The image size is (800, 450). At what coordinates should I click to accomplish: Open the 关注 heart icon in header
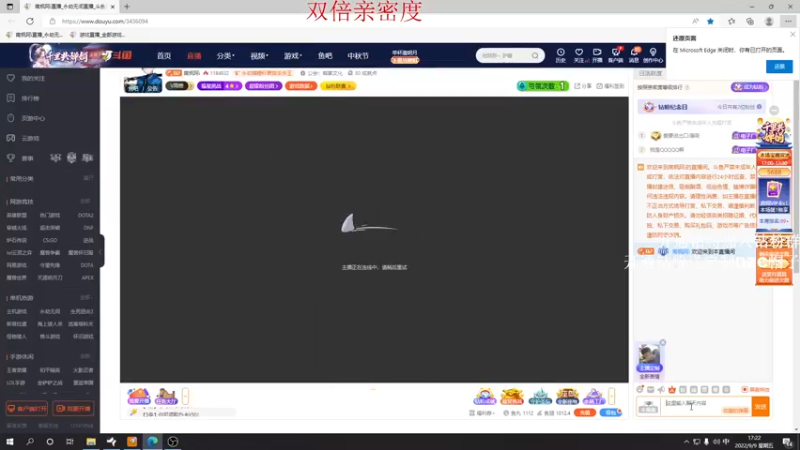pyautogui.click(x=579, y=55)
